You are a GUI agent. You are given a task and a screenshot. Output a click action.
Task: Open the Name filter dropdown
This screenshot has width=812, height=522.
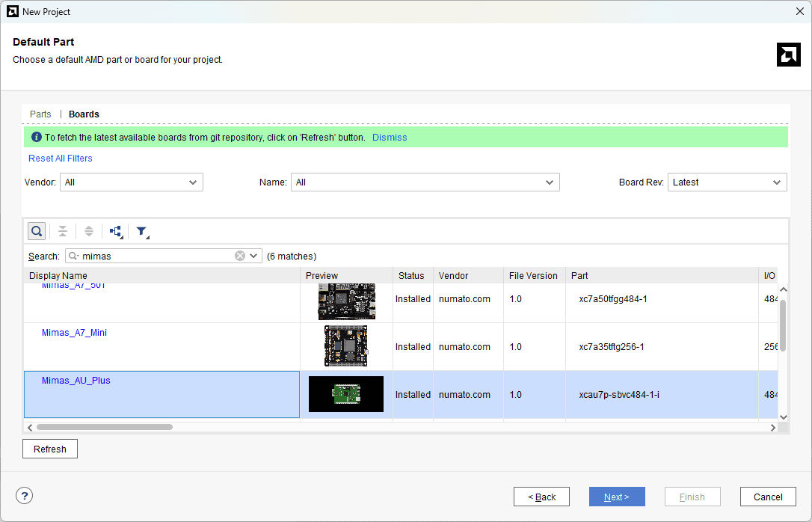click(x=425, y=182)
